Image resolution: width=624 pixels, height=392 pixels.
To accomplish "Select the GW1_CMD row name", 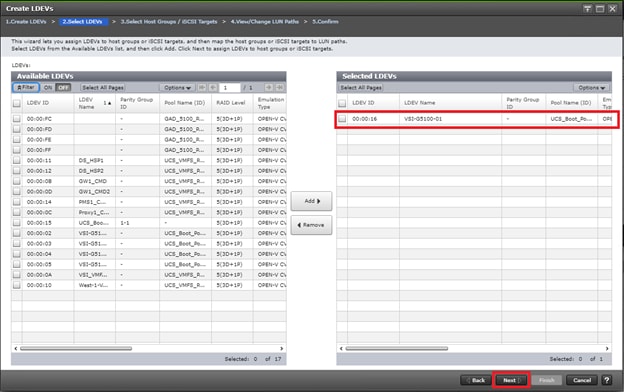I will point(93,181).
